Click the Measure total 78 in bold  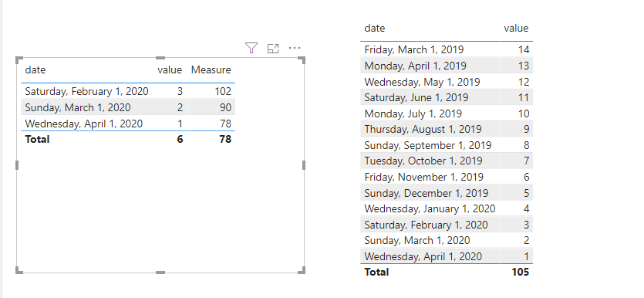[225, 139]
